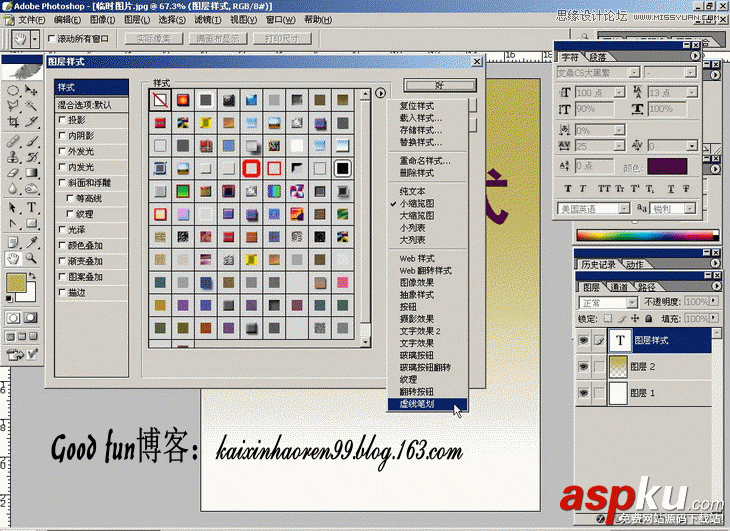Select the Polygonal Lasso tool
730x531 pixels.
[x=13, y=106]
